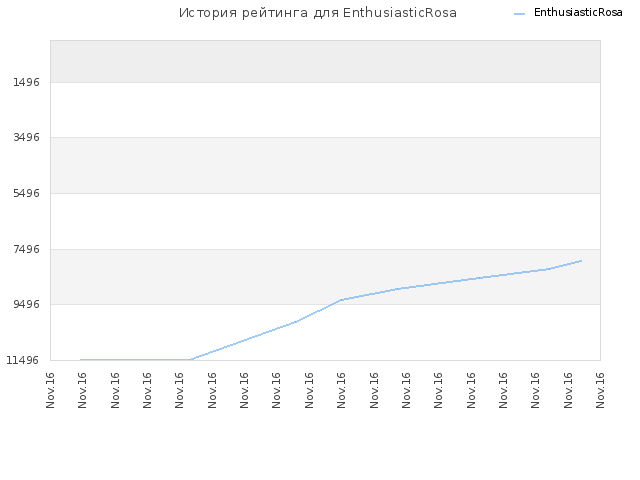The image size is (640, 480).
Task: Click the gray band above 1496 gridline
Action: pos(325,62)
